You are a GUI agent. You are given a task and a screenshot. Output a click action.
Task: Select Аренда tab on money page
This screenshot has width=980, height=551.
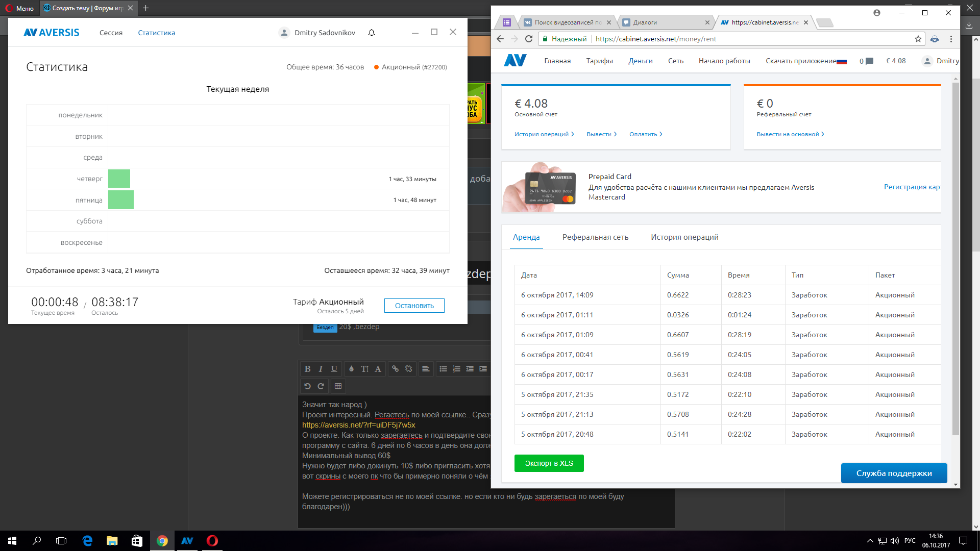tap(526, 237)
